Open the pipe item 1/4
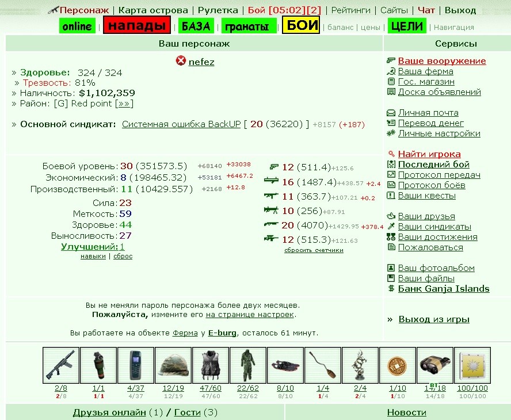Image resolution: width=511 pixels, height=420 pixels. [x=323, y=365]
